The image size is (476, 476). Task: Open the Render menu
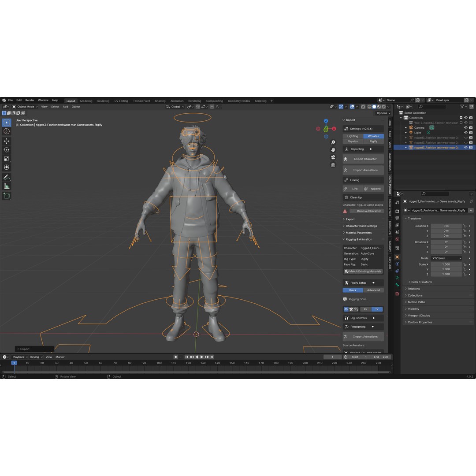30,100
